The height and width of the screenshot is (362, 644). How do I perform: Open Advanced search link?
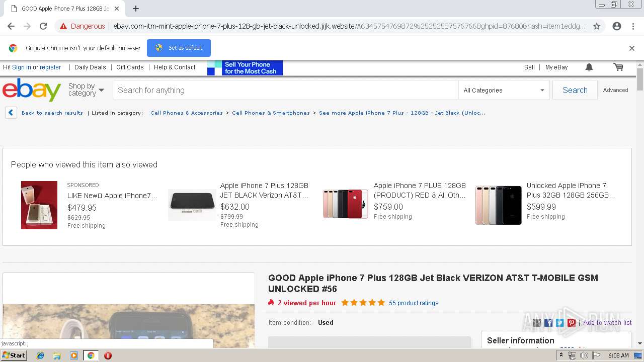click(615, 90)
